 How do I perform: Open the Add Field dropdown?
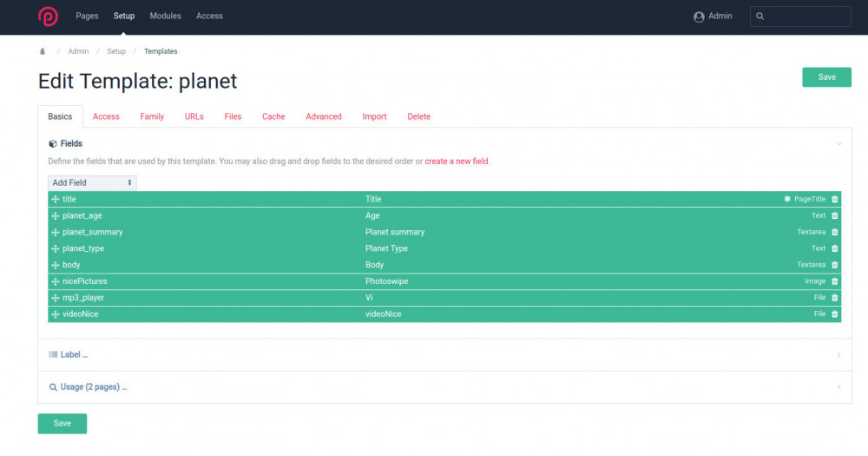click(x=92, y=182)
